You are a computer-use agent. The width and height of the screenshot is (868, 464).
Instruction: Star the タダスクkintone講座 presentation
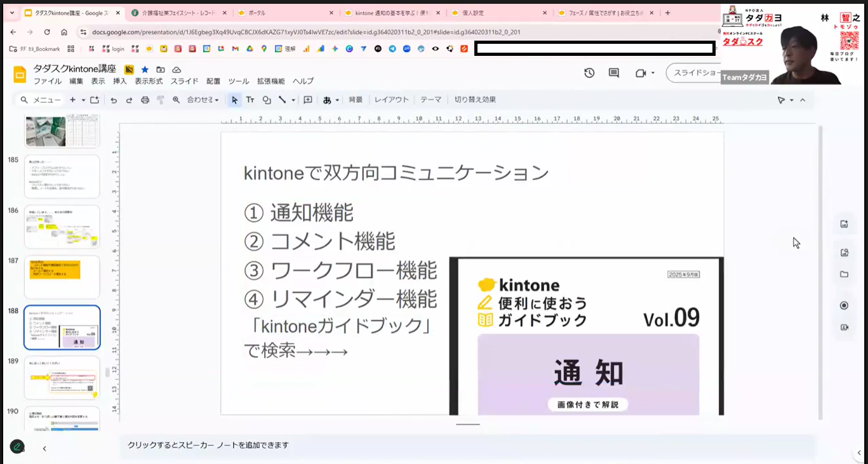(145, 69)
